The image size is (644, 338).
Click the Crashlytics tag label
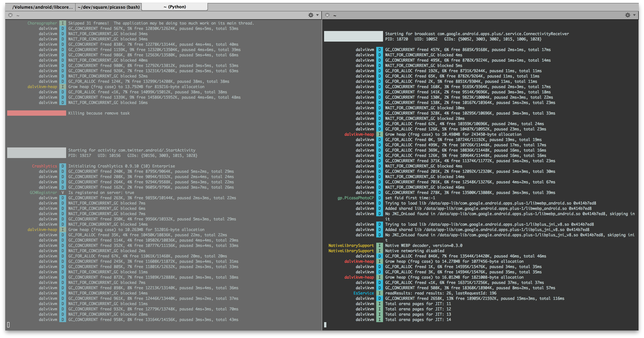pos(44,166)
